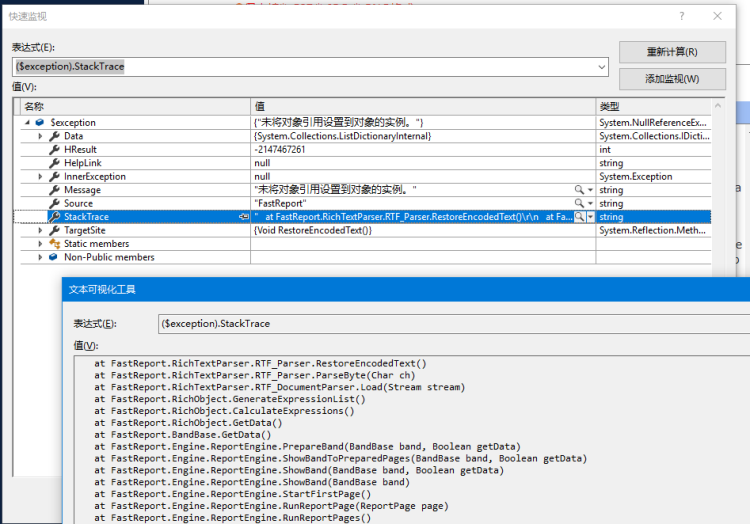Expand the Static members node
The height and width of the screenshot is (524, 750).
(x=41, y=244)
